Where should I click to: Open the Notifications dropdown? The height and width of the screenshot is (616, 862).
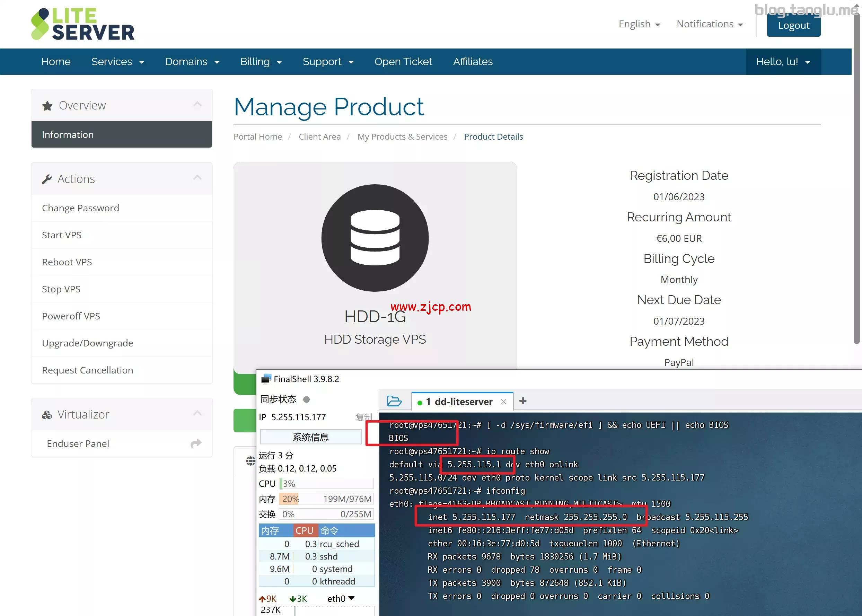pos(709,24)
